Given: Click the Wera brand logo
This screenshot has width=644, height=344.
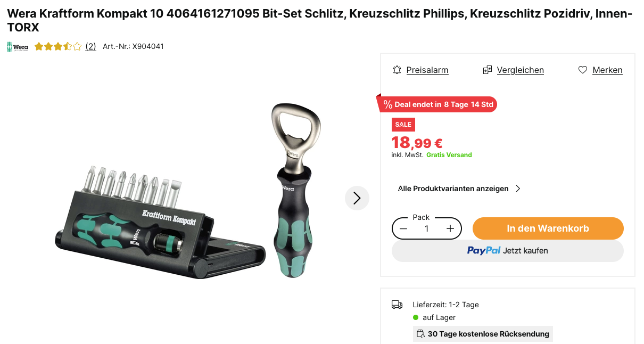Looking at the screenshot, I should (x=18, y=47).
